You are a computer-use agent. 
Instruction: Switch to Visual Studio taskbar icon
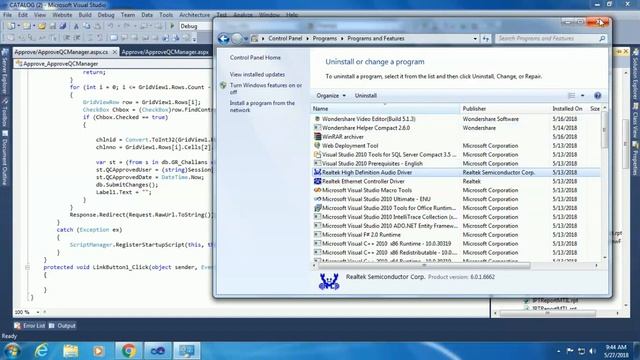click(158, 351)
